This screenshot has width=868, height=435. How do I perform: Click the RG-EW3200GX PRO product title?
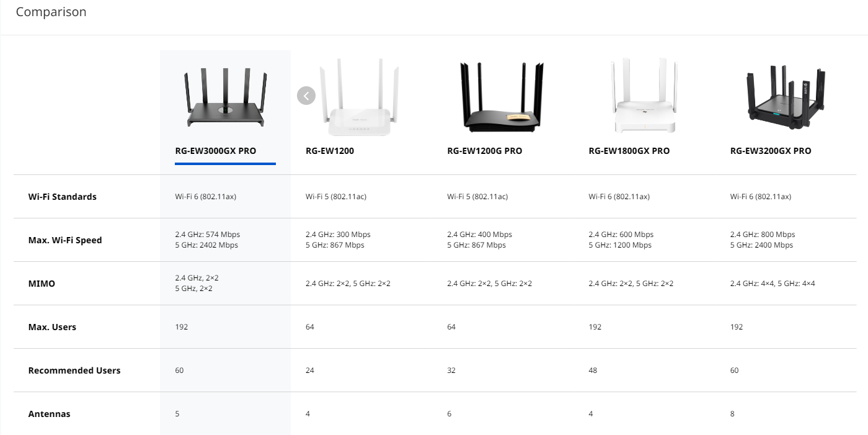point(771,151)
